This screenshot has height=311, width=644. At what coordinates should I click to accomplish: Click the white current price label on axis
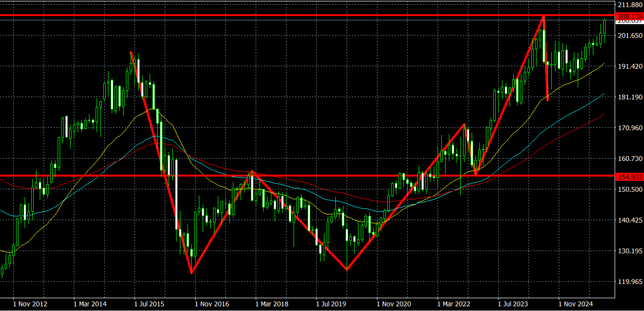point(630,22)
